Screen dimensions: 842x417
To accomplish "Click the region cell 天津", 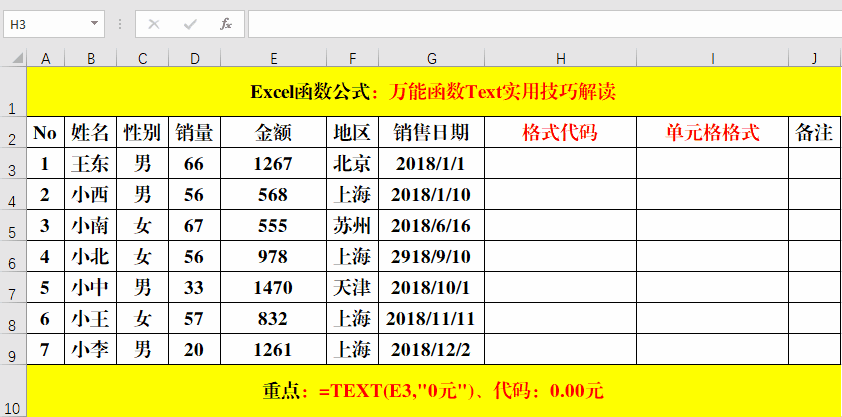I will (x=352, y=288).
